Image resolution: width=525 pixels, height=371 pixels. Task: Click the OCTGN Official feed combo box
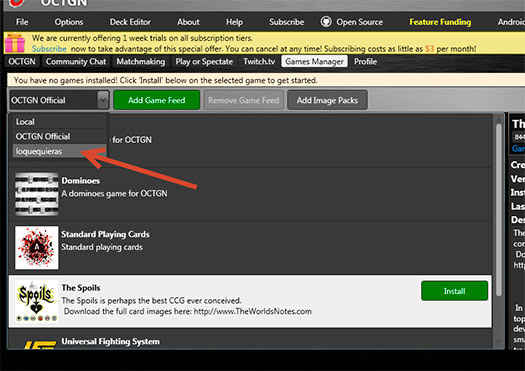click(x=59, y=100)
